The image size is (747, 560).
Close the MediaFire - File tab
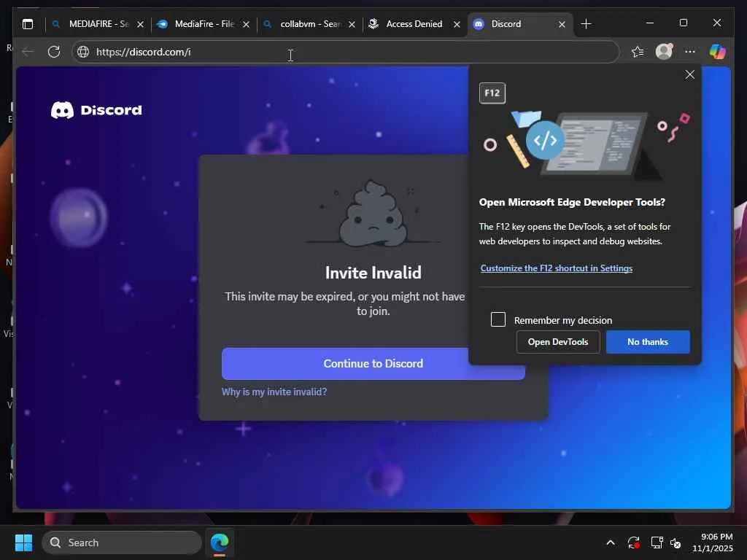pos(247,24)
